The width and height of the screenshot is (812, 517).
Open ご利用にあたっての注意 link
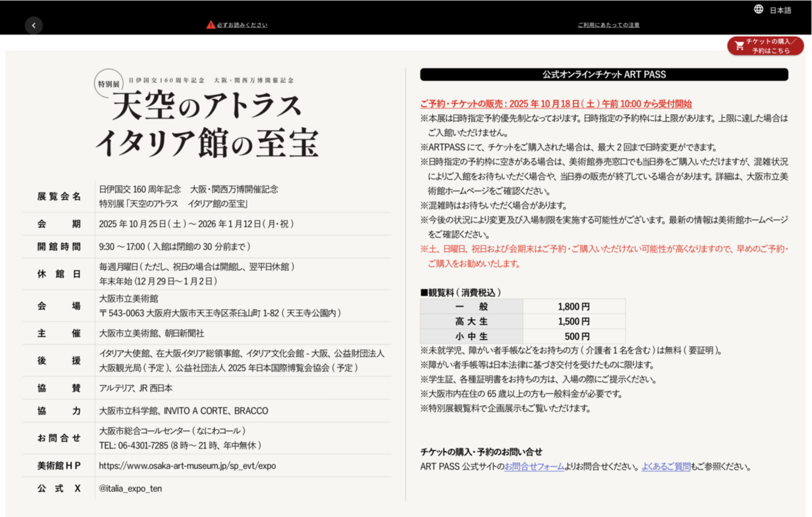608,25
